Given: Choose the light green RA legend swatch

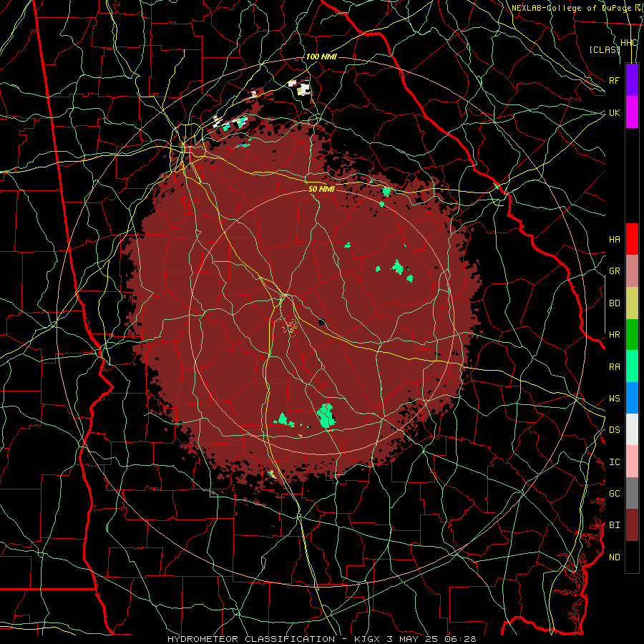Looking at the screenshot, I should pyautogui.click(x=632, y=366).
